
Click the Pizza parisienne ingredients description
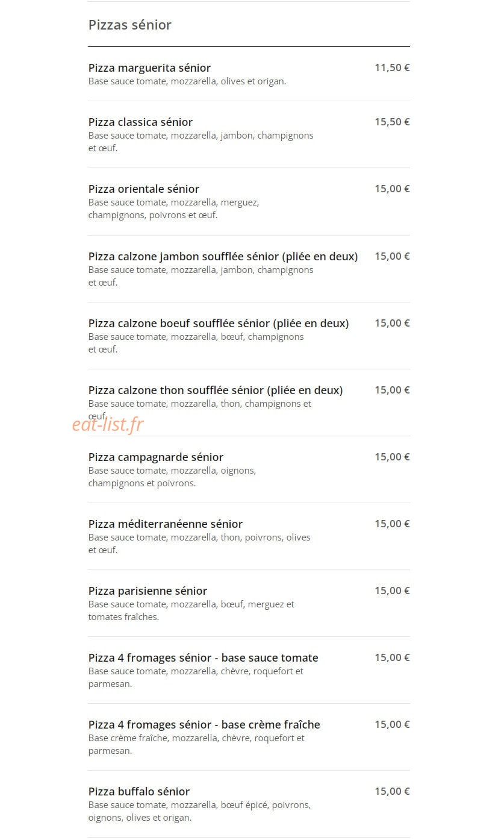point(191,610)
